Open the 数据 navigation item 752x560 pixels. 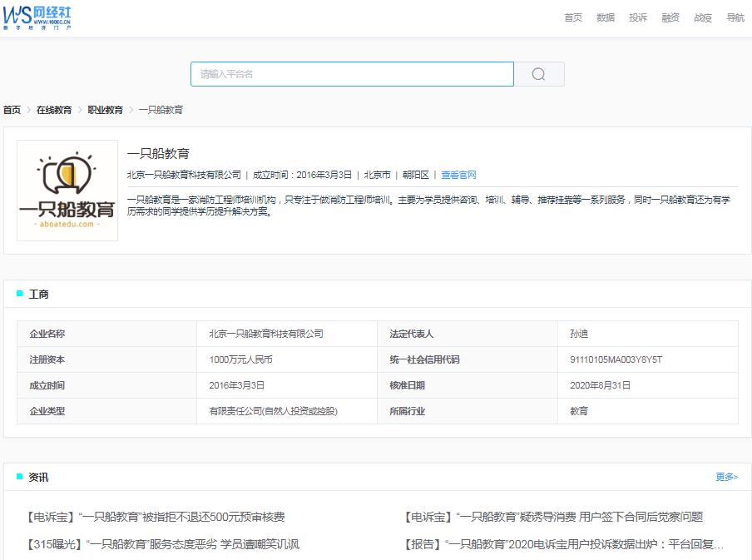[604, 17]
